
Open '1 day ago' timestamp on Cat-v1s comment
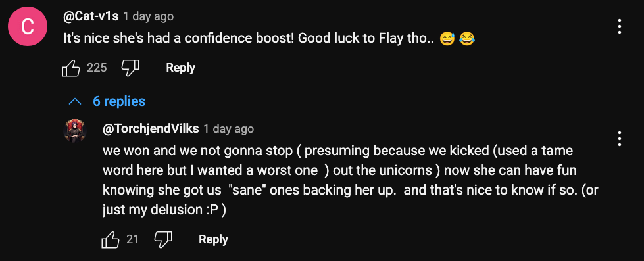(x=148, y=17)
